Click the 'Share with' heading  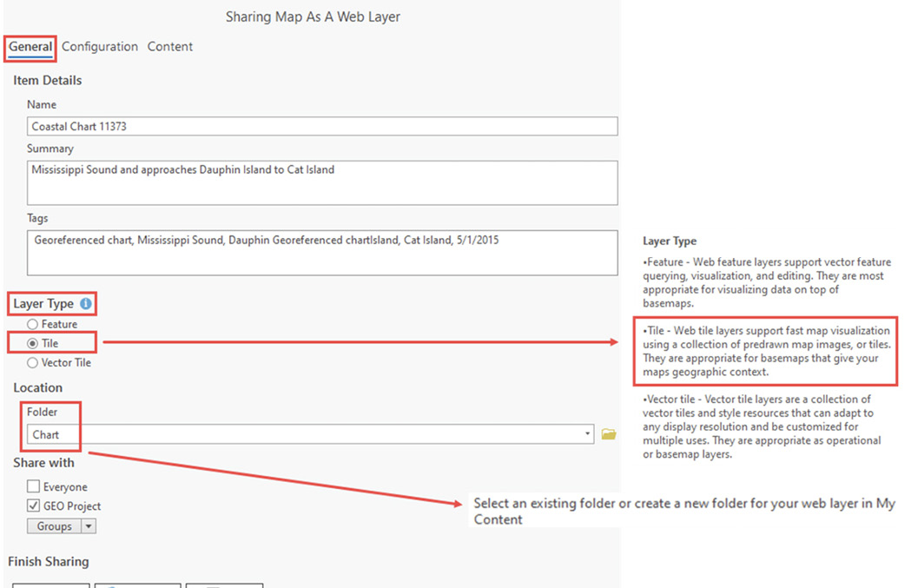pos(43,463)
